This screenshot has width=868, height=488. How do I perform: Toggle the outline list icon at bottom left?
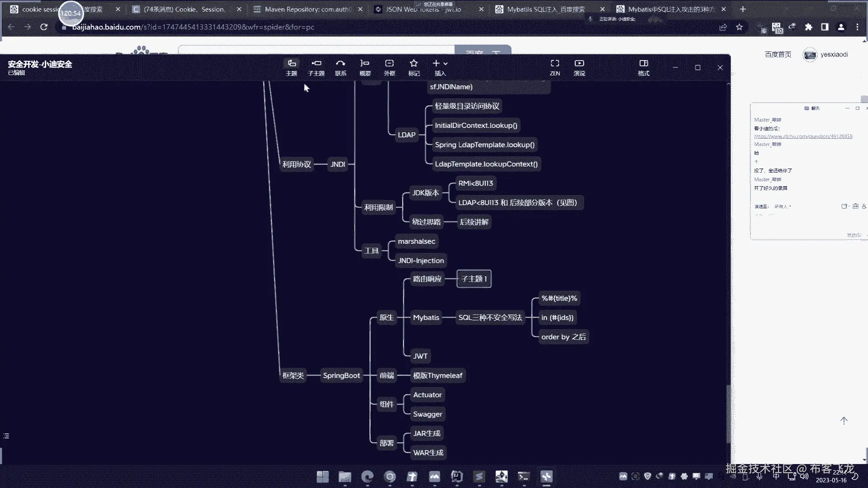pos(6,436)
